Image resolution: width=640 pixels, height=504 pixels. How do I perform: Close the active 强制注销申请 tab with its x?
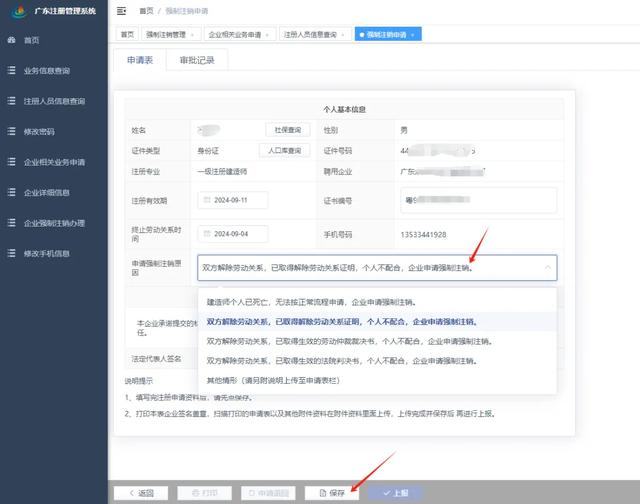pyautogui.click(x=413, y=35)
